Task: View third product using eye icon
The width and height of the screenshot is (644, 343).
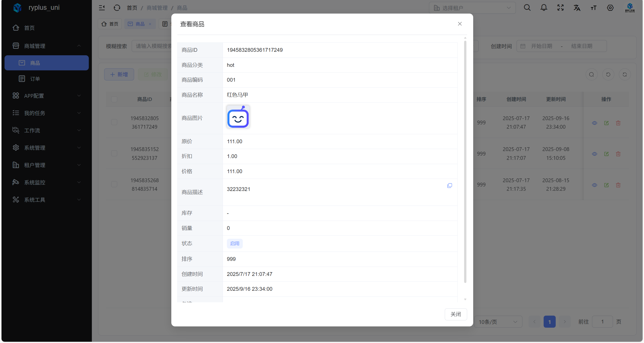Action: (x=594, y=185)
